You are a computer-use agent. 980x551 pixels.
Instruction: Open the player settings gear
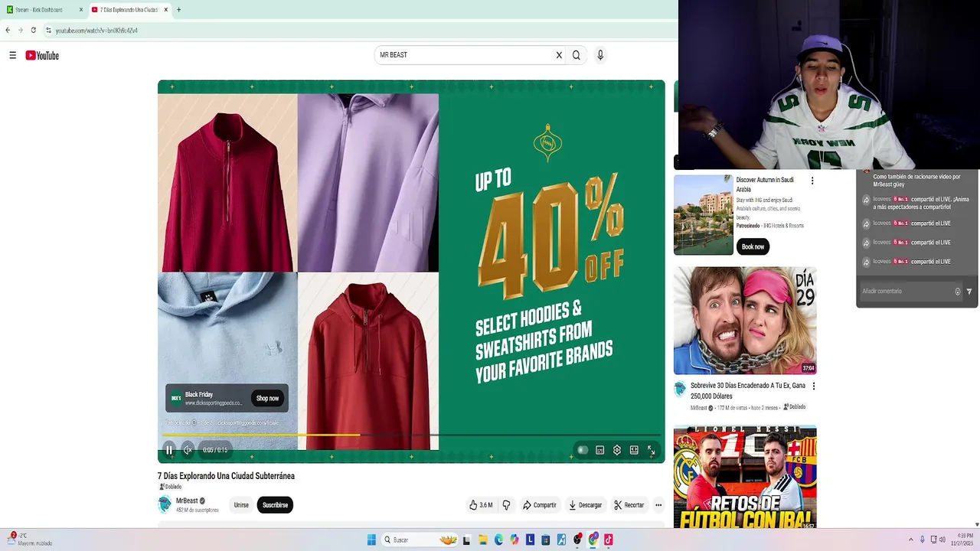(x=617, y=450)
